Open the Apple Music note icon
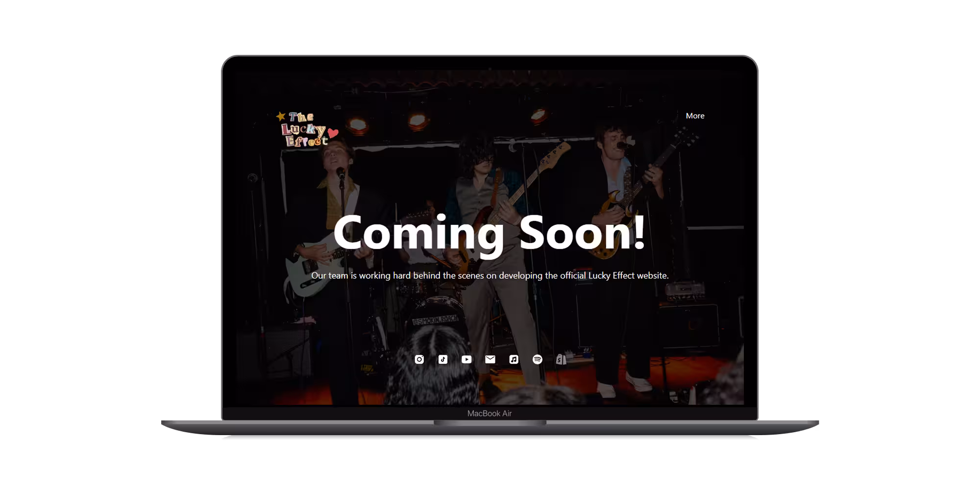980x490 pixels. click(514, 359)
